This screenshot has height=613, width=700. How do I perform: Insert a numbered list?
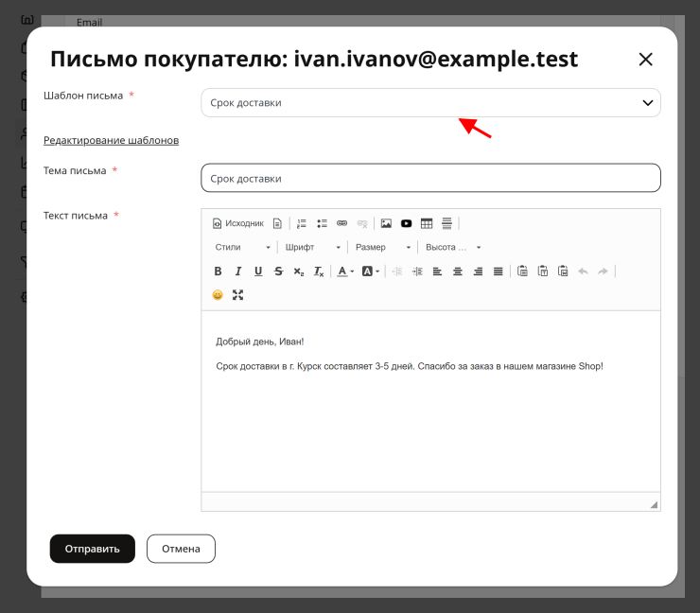pyautogui.click(x=302, y=223)
